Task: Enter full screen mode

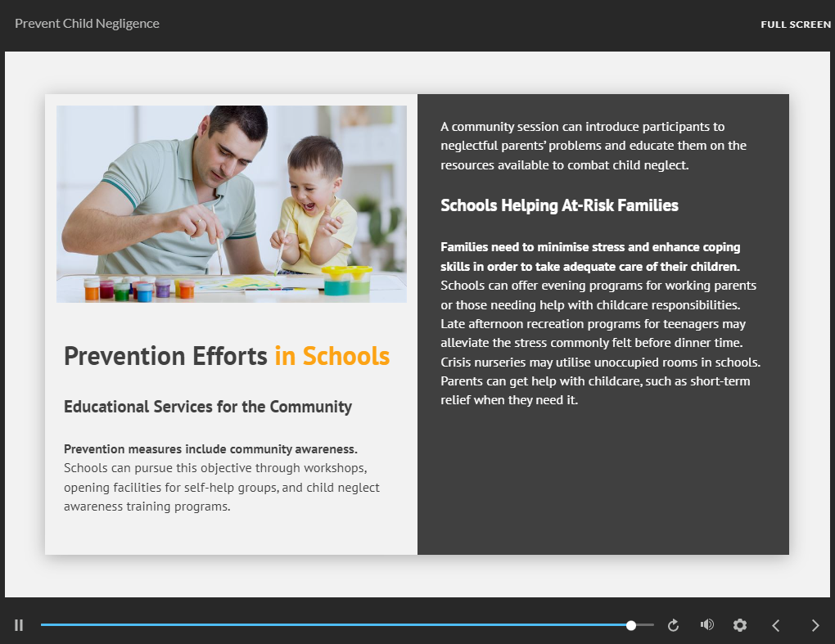Action: (x=795, y=25)
